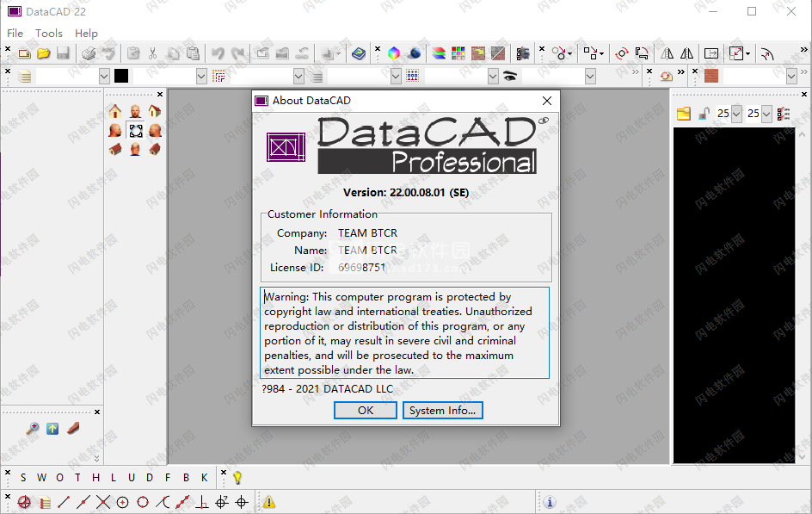Toggle the padlock icon in right panel
Image resolution: width=812 pixels, height=514 pixels.
[704, 114]
